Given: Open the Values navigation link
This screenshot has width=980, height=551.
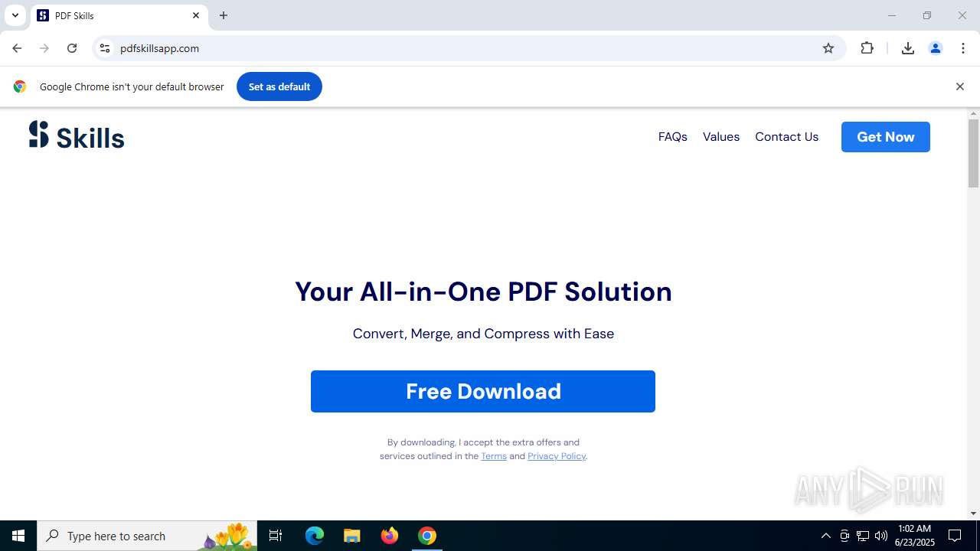Looking at the screenshot, I should [x=721, y=137].
